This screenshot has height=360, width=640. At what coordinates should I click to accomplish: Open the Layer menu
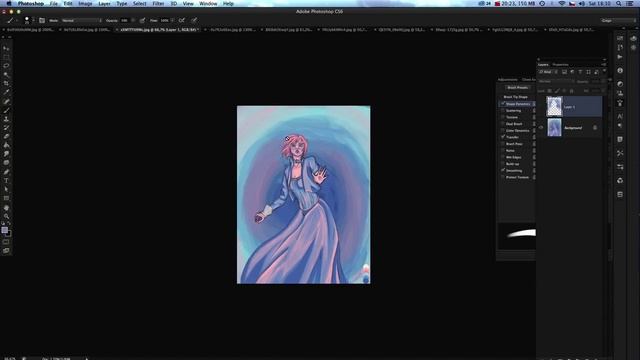104,4
